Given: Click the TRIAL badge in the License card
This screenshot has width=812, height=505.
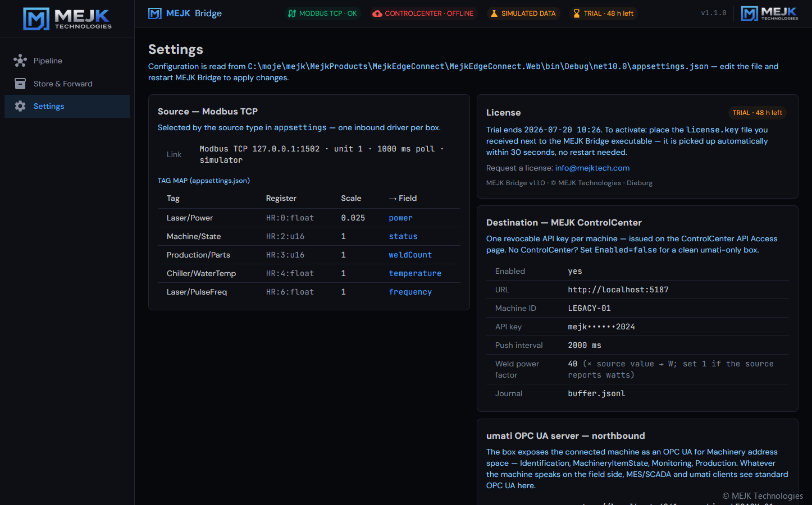Looking at the screenshot, I should [757, 113].
